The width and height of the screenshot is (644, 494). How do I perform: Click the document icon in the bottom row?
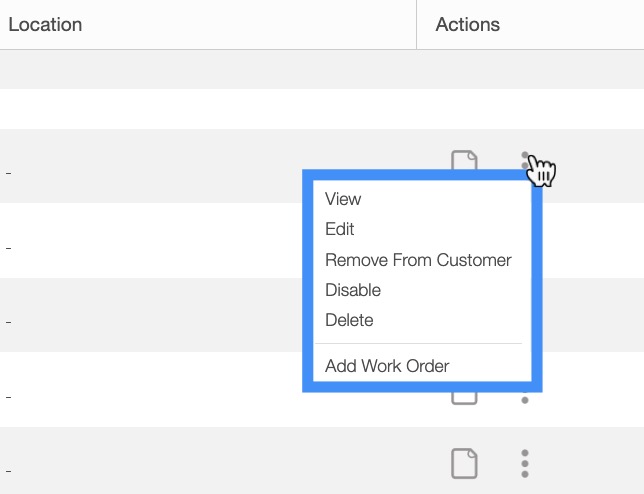pos(464,463)
